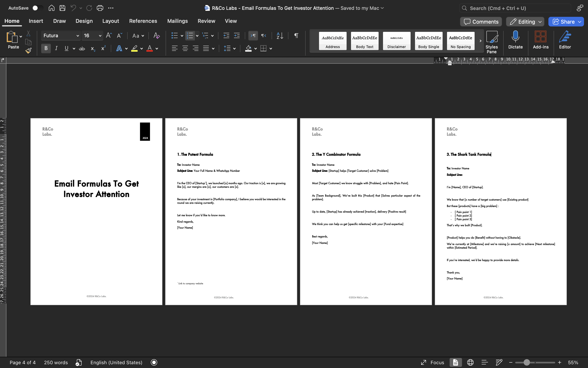
Task: Toggle Bold formatting button
Action: pos(46,48)
